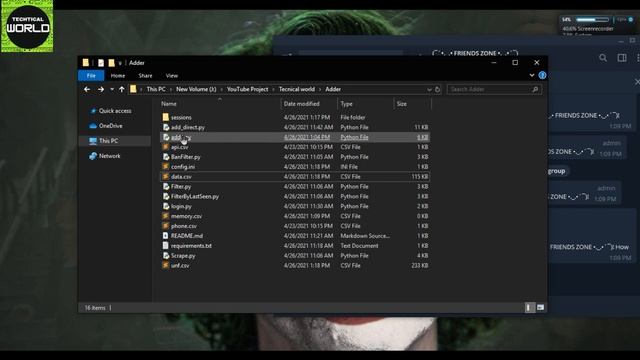Expand the address bar history dropdown

[429, 89]
